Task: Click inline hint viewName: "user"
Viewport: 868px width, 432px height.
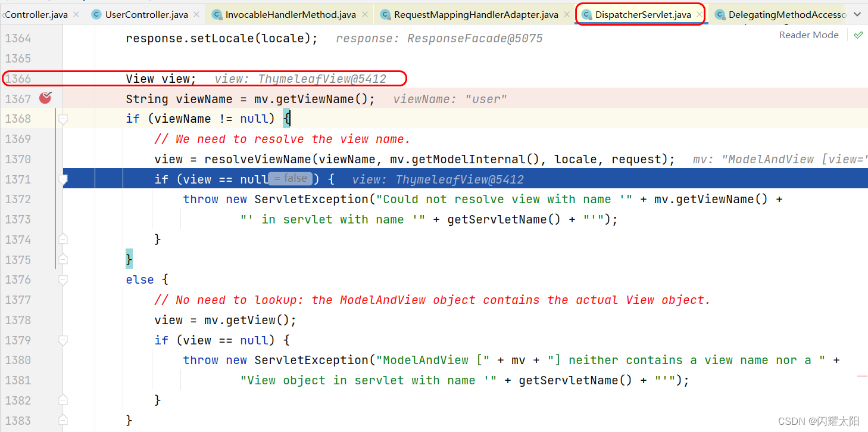Action: click(450, 99)
